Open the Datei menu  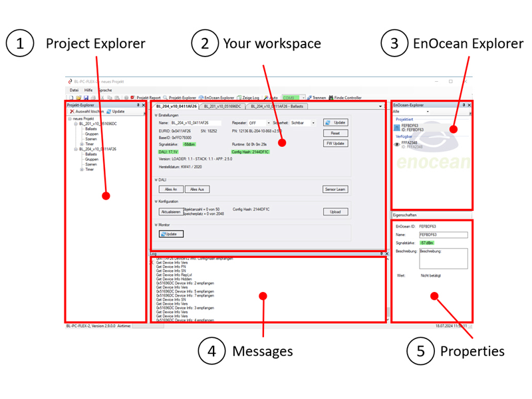point(73,90)
